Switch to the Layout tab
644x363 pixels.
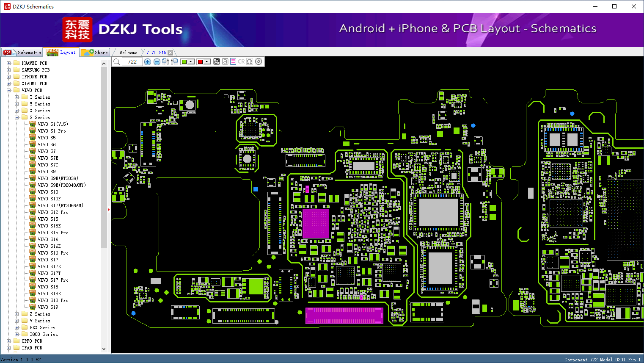[61, 52]
